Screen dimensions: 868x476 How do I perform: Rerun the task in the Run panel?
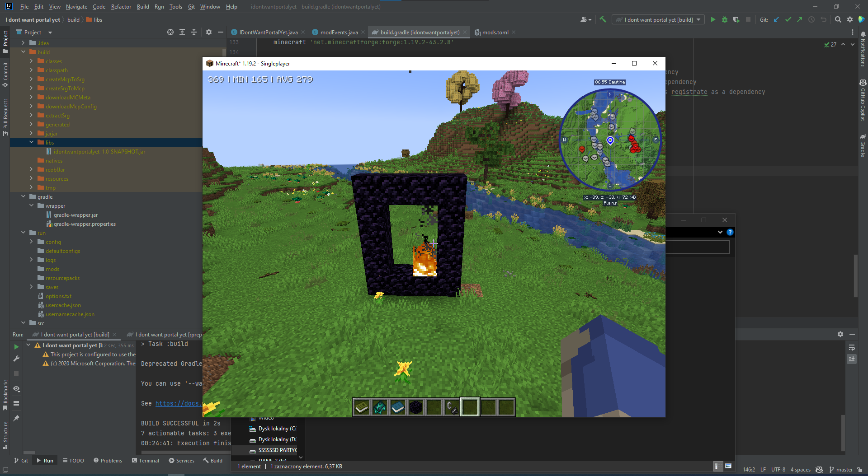coord(16,347)
